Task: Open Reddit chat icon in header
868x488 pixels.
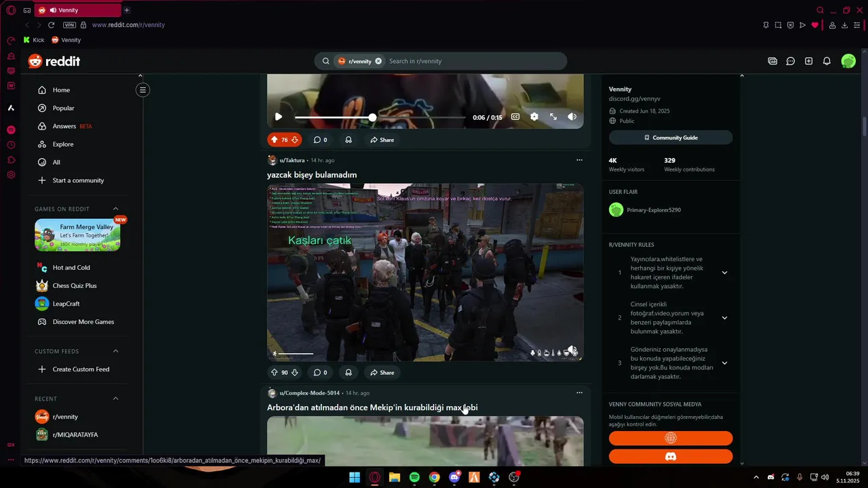Action: (791, 61)
